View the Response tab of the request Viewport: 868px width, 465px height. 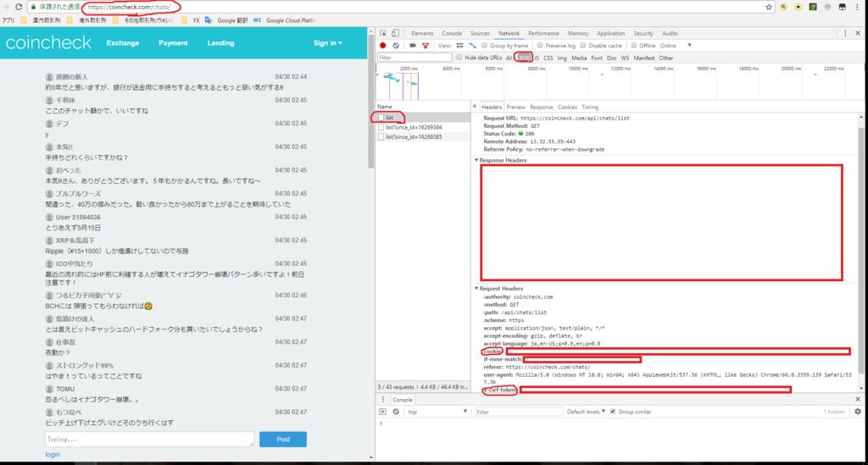[542, 108]
